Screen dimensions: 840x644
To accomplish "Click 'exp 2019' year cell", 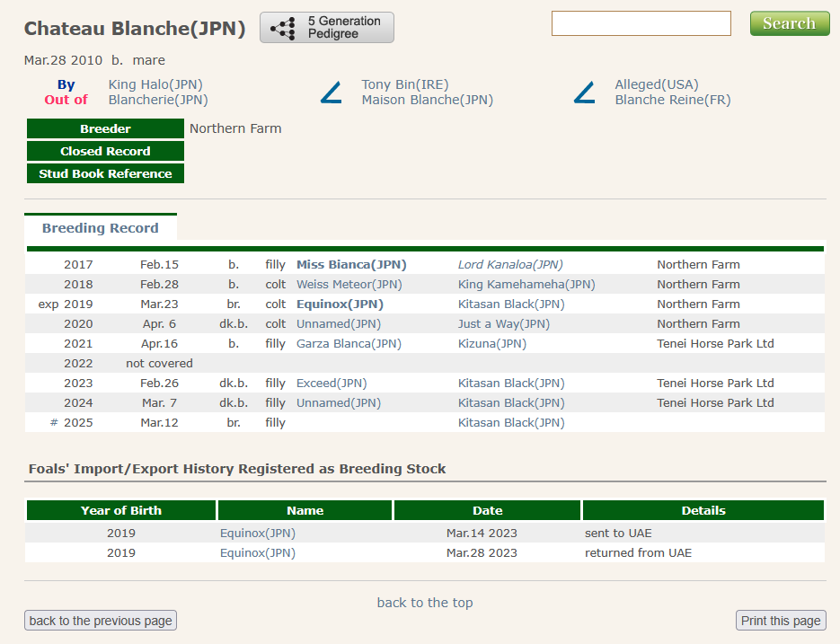I will click(66, 304).
